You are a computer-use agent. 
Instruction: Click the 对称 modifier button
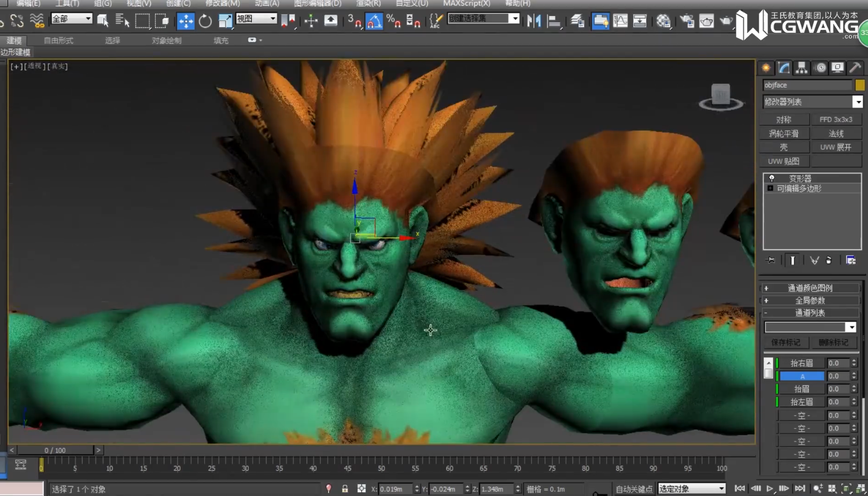pos(784,119)
